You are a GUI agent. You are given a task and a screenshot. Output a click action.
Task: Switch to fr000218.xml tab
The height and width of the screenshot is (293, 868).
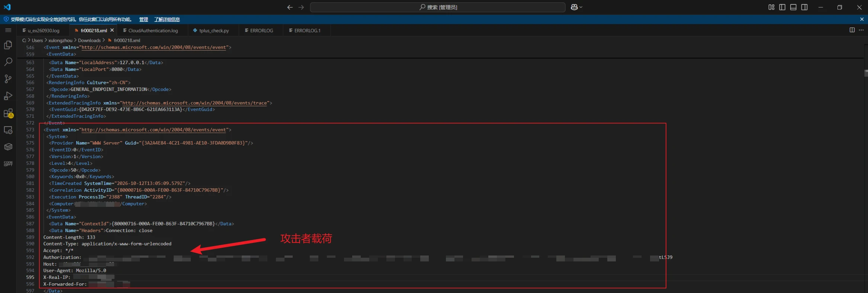[x=94, y=30]
